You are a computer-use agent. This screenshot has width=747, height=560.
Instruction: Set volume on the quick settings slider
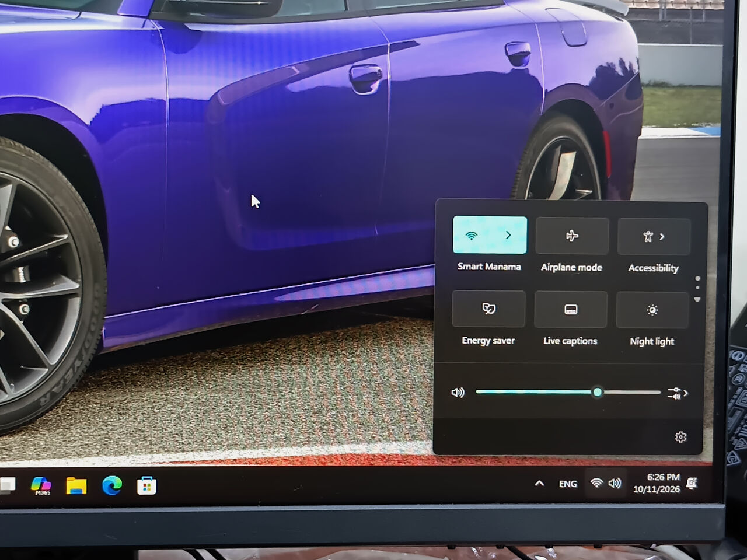(568, 392)
